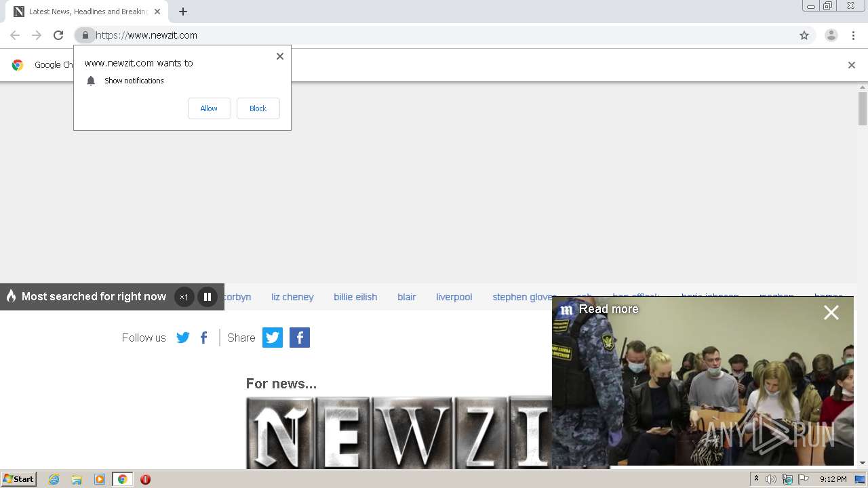868x488 pixels.
Task: Open the 'billie eilish' trending link
Action: pyautogui.click(x=355, y=297)
